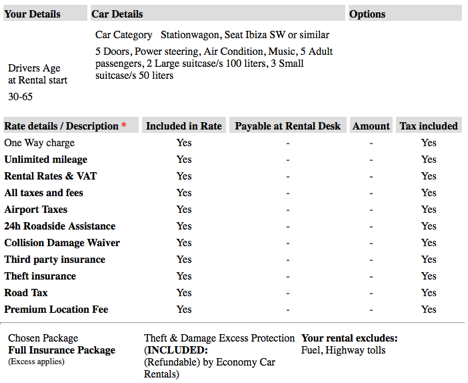Click the Your rental excludes: heading
This screenshot has height=383, width=468.
(349, 338)
